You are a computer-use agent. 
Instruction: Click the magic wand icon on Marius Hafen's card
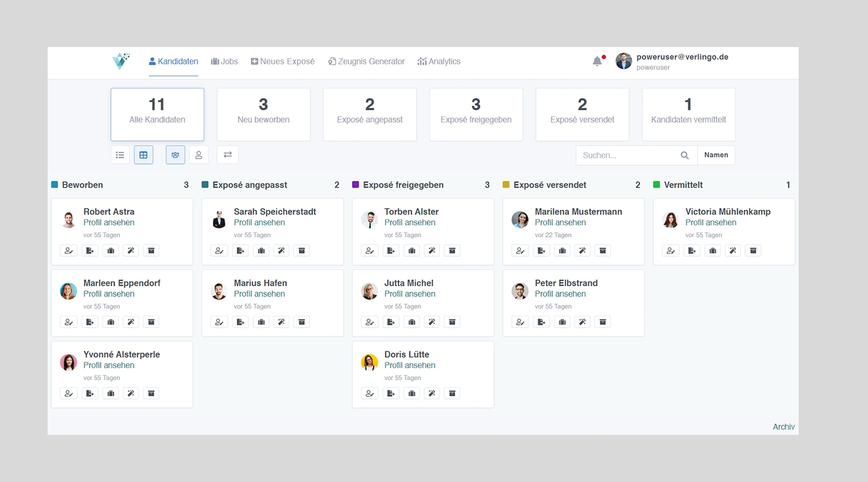[281, 322]
